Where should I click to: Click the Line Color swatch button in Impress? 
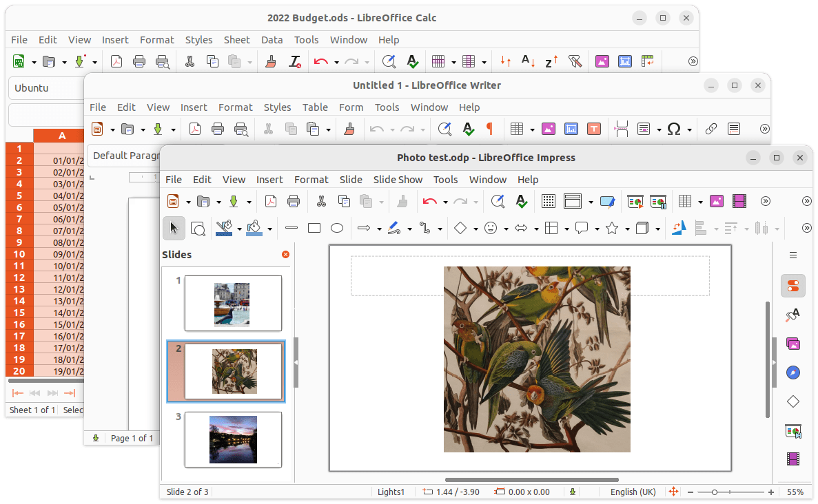tap(225, 229)
